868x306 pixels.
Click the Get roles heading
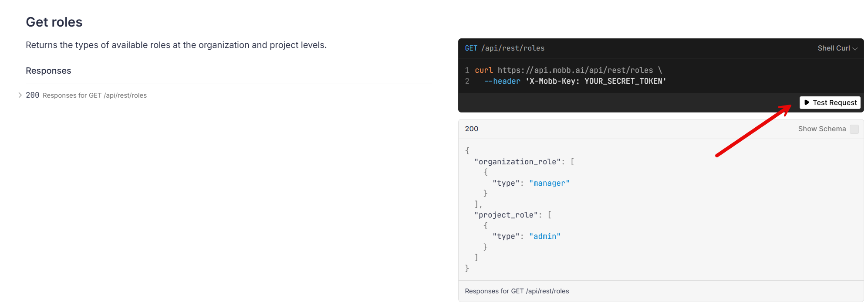click(54, 22)
